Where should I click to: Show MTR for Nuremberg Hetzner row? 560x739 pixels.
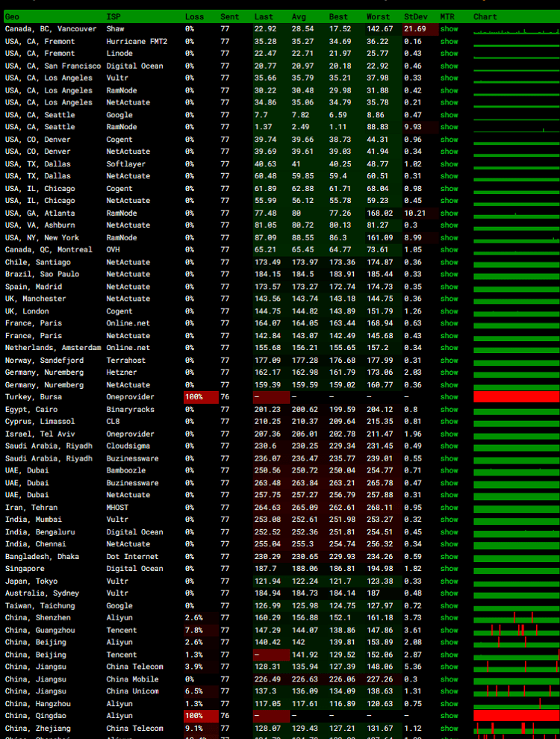click(x=449, y=372)
